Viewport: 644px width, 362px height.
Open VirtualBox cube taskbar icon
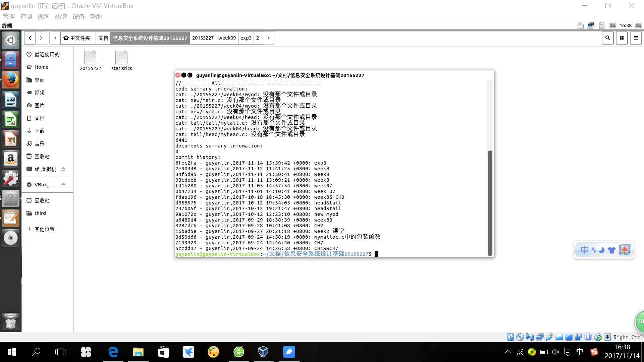[x=263, y=352]
